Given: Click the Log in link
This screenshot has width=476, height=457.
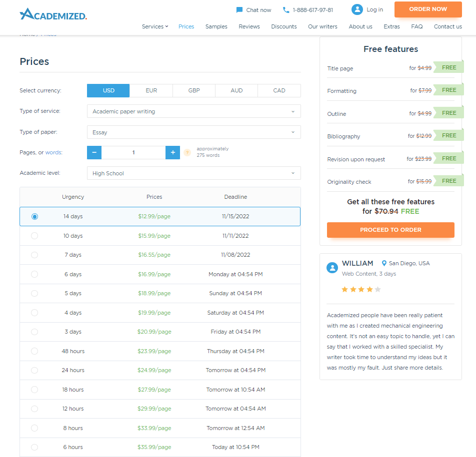Looking at the screenshot, I should [374, 9].
